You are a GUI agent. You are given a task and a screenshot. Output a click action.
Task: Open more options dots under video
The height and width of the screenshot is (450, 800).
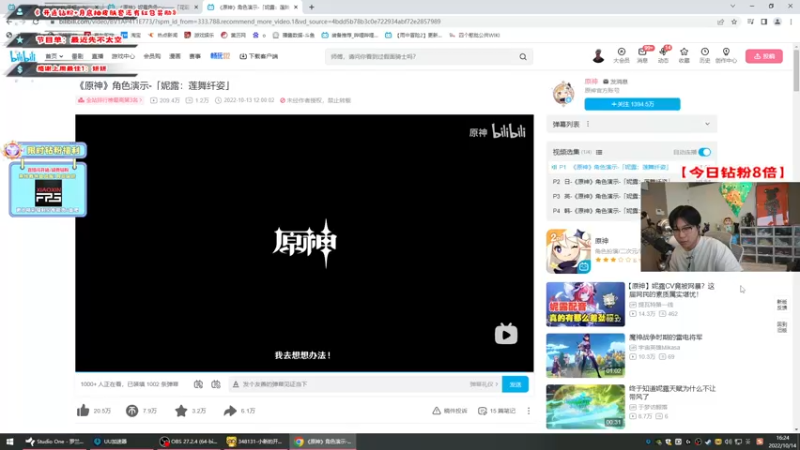529,411
